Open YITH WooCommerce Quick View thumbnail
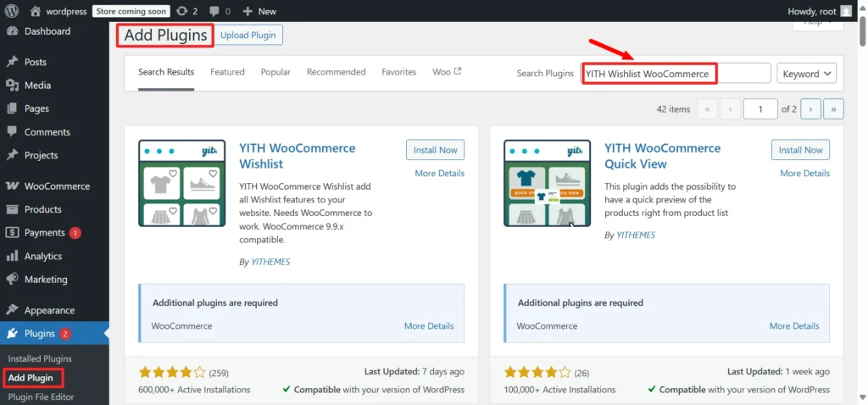 [547, 183]
